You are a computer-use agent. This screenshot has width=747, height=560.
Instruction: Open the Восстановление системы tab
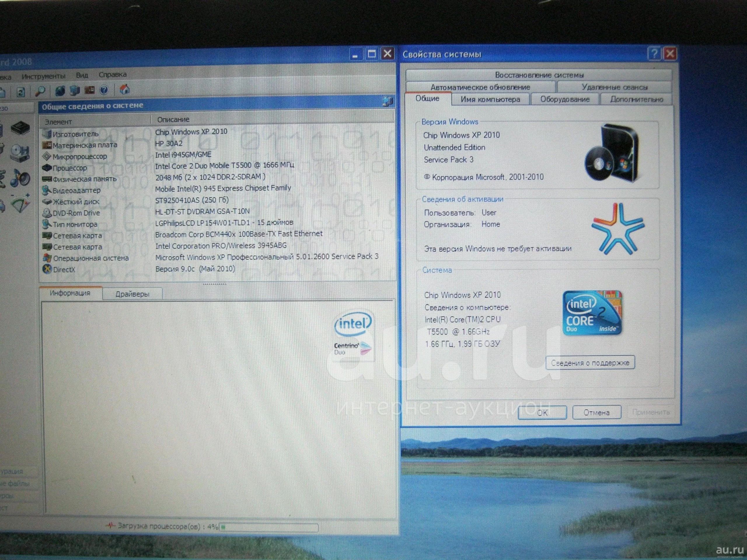coord(539,75)
